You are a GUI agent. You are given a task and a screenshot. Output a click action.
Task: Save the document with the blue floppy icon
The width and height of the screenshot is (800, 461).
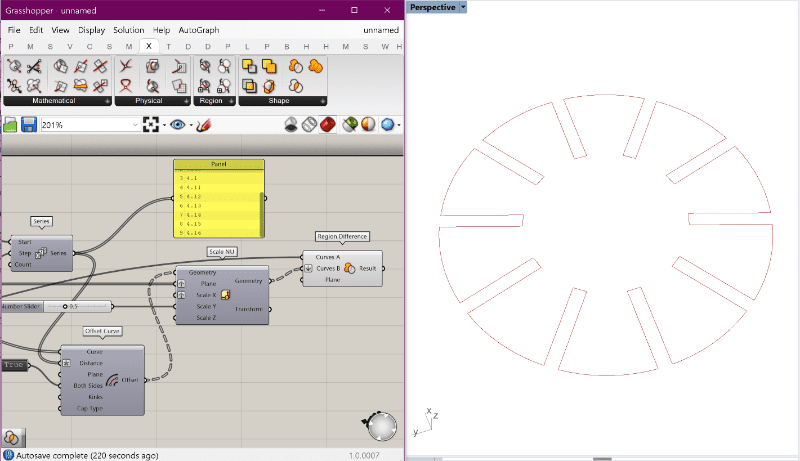pyautogui.click(x=29, y=124)
